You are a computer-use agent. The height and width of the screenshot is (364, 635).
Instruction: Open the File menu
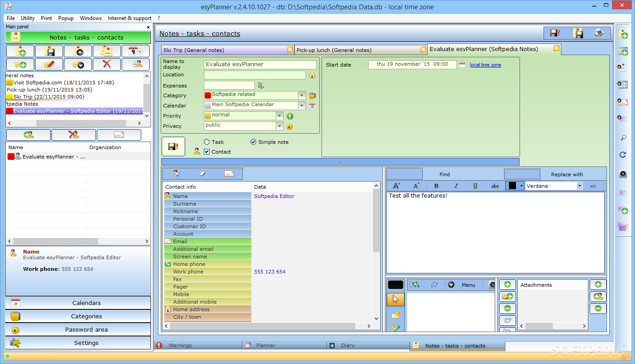pos(11,18)
